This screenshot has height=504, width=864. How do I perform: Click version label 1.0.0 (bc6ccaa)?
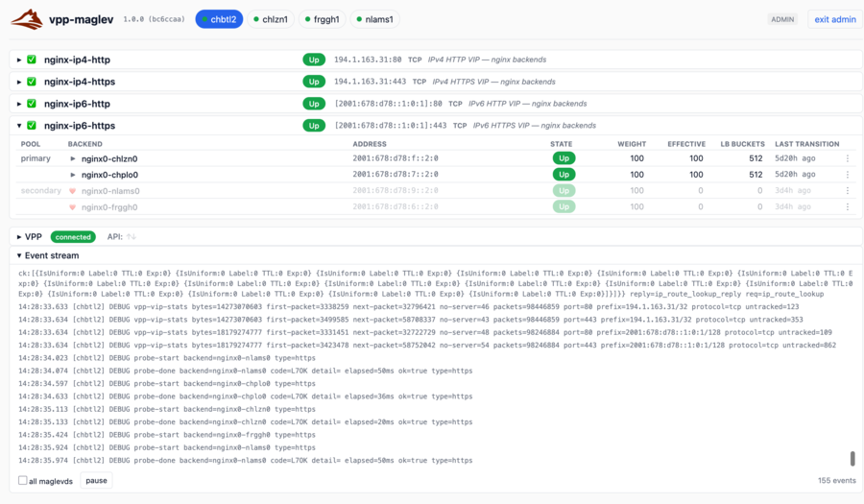pyautogui.click(x=154, y=19)
